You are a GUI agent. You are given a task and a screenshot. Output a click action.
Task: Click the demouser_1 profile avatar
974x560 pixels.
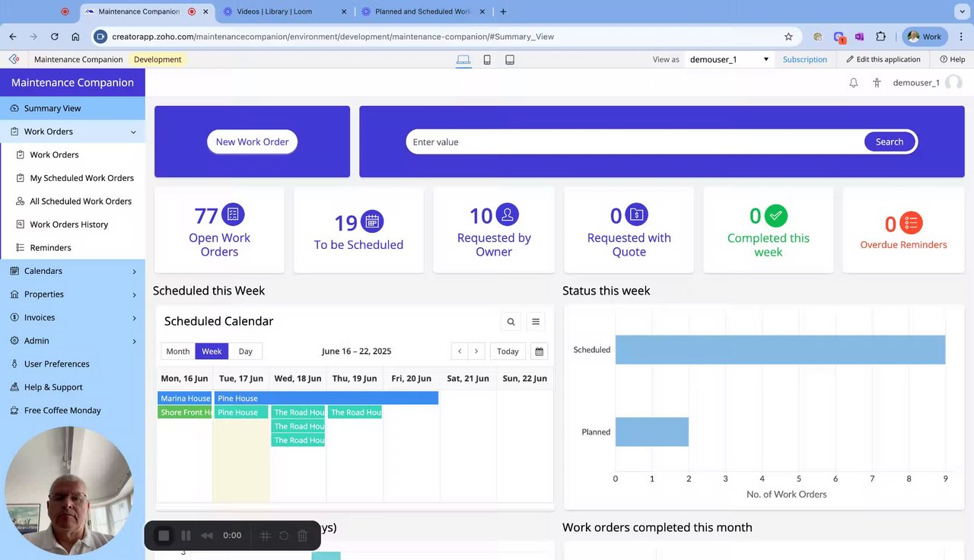click(x=953, y=83)
